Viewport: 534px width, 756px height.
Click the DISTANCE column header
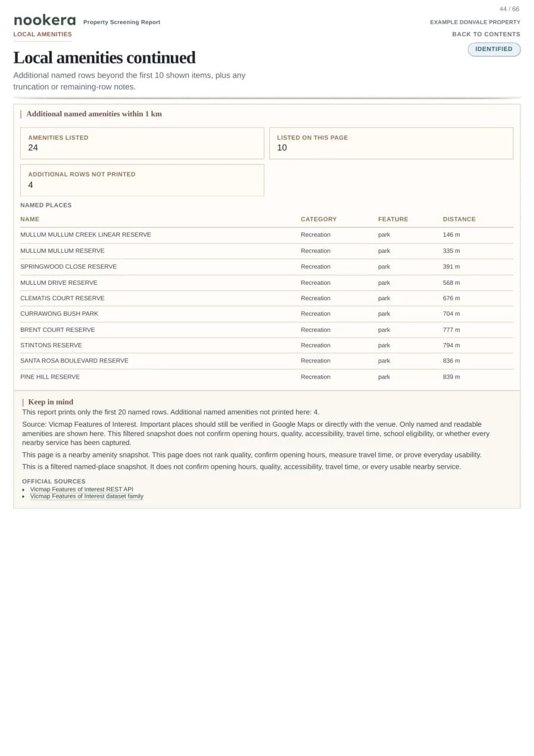click(459, 220)
